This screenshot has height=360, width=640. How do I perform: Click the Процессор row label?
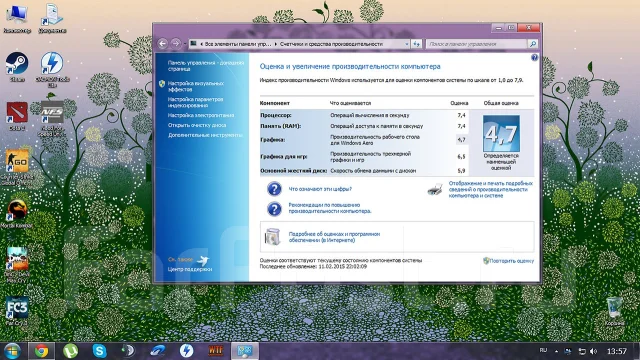pyautogui.click(x=276, y=116)
